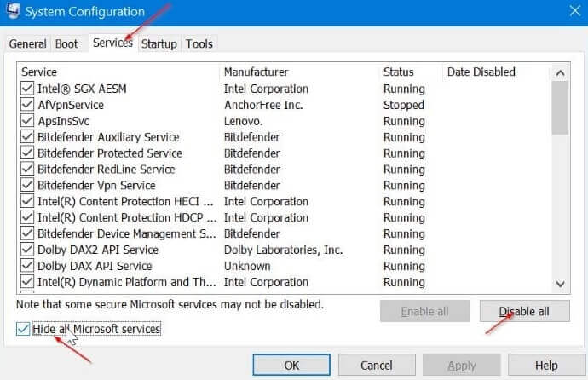This screenshot has height=380, width=588.
Task: Click the 'Stopped' status text
Action: point(403,105)
